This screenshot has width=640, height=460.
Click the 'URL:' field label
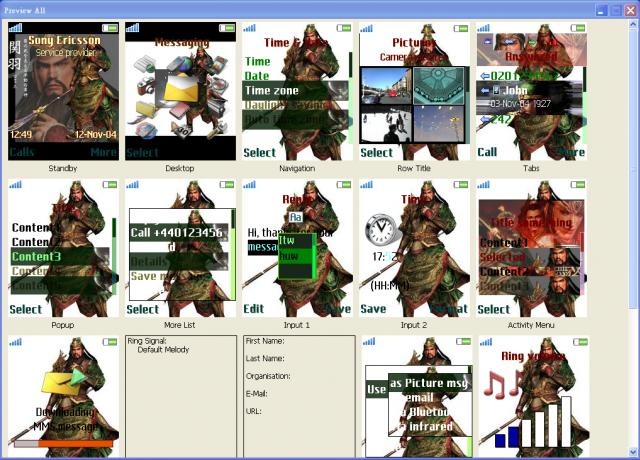tap(253, 411)
